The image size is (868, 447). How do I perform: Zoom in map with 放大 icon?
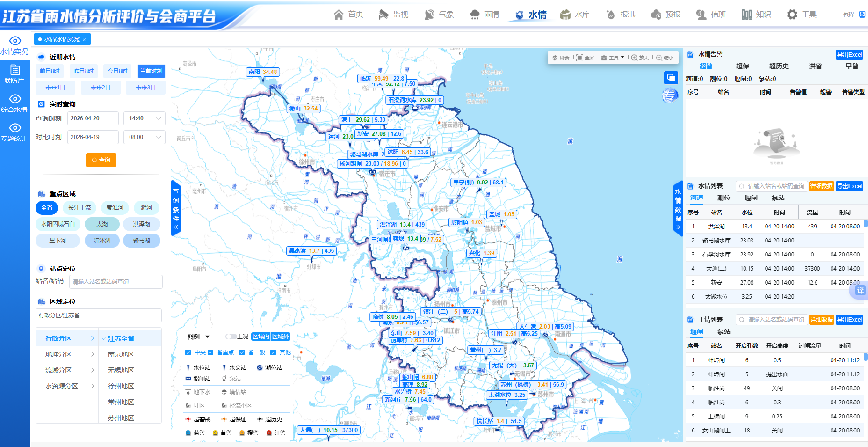(634, 58)
